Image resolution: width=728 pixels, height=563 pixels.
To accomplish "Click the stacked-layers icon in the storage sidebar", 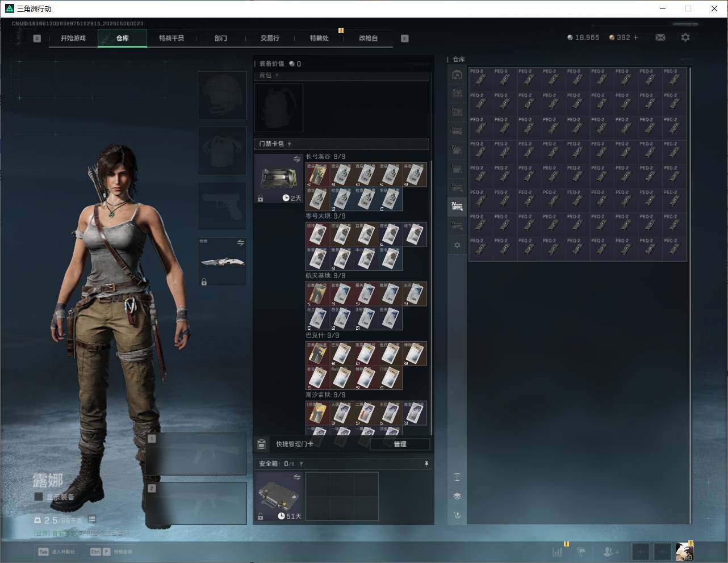I will tap(457, 496).
